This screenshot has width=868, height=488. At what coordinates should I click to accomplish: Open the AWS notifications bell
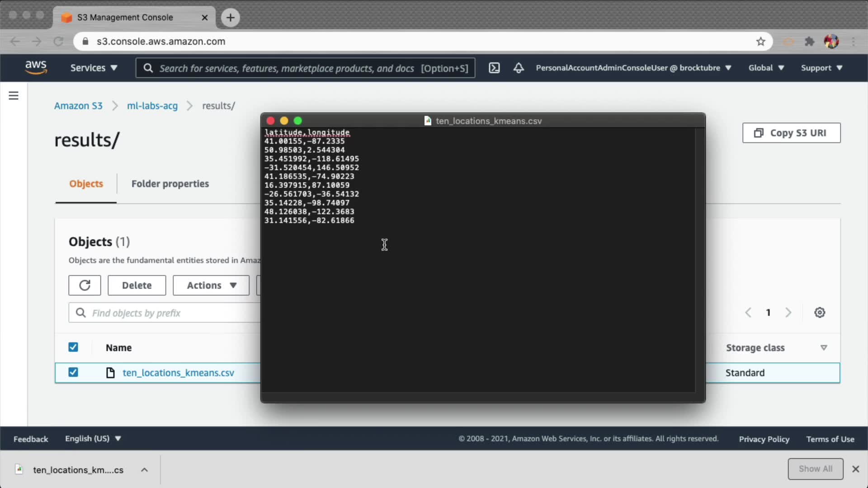coord(519,68)
